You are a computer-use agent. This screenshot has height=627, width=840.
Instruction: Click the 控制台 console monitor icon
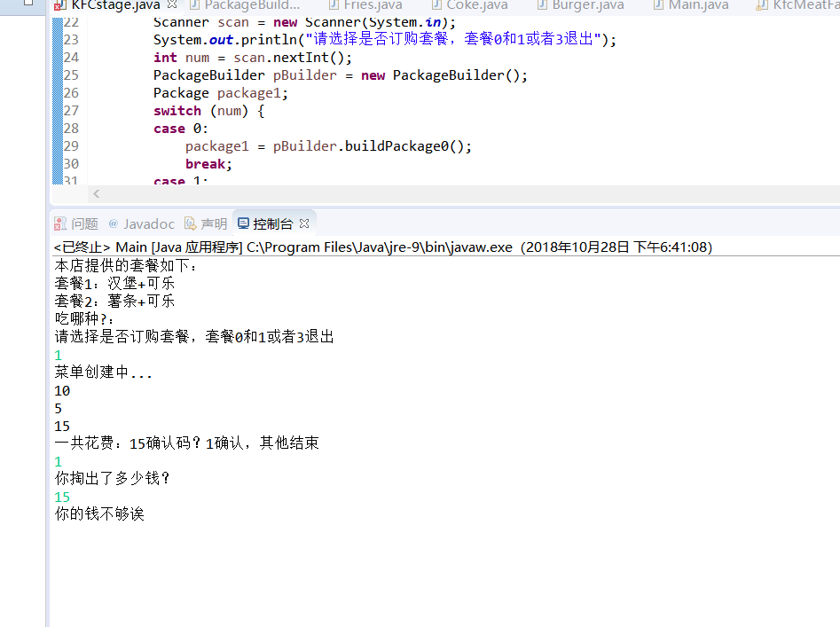pos(243,223)
